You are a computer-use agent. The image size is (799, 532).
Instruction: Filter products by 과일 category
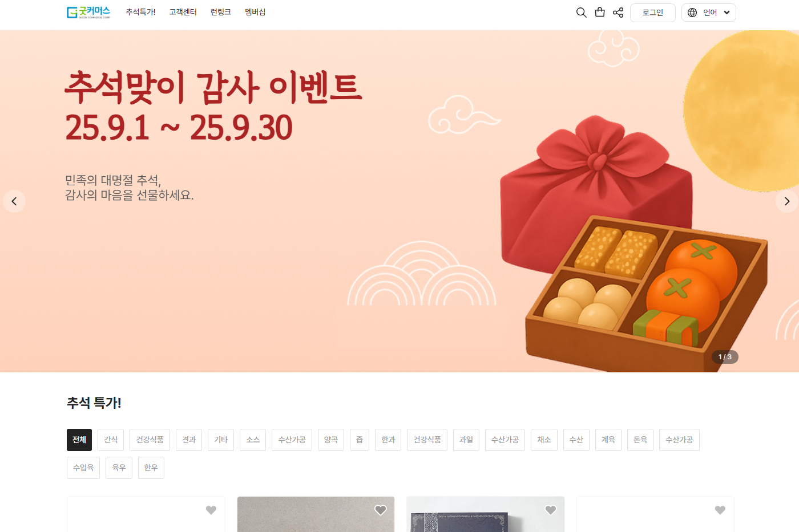pos(466,440)
